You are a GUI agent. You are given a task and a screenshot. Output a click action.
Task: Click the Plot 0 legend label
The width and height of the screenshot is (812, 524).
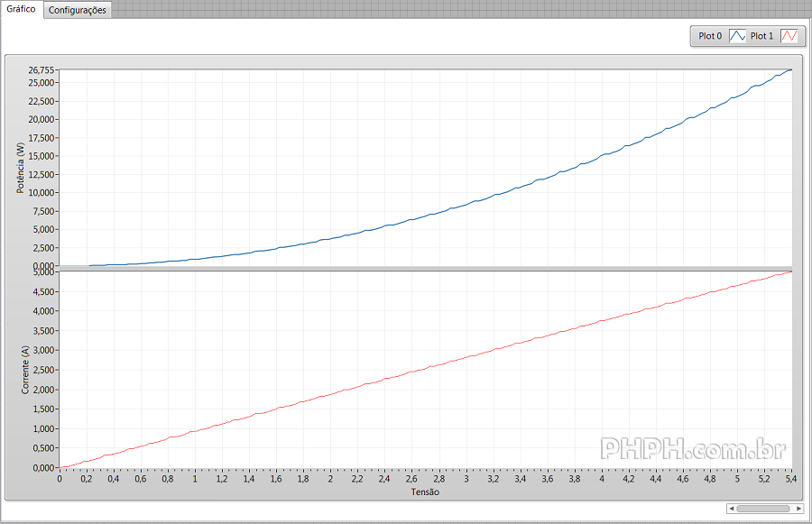click(x=710, y=36)
